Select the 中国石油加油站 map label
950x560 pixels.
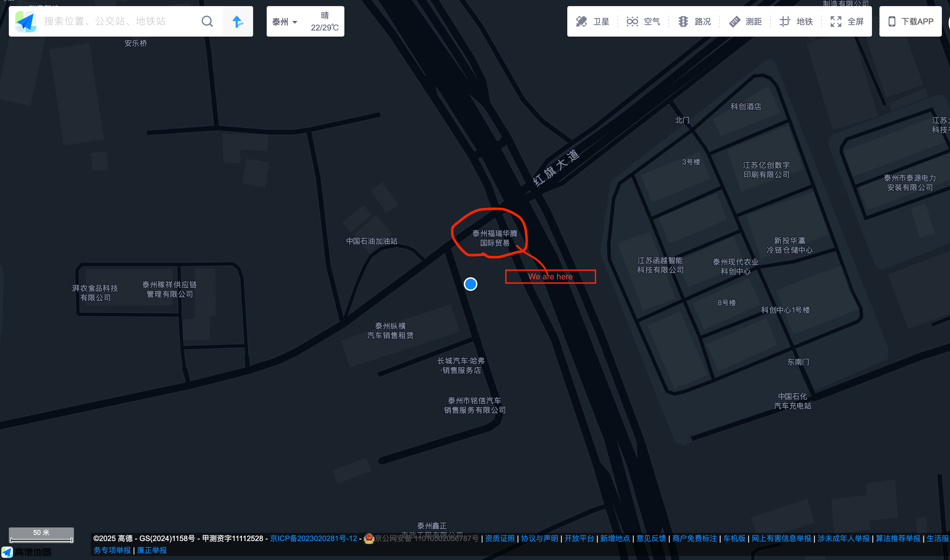372,241
